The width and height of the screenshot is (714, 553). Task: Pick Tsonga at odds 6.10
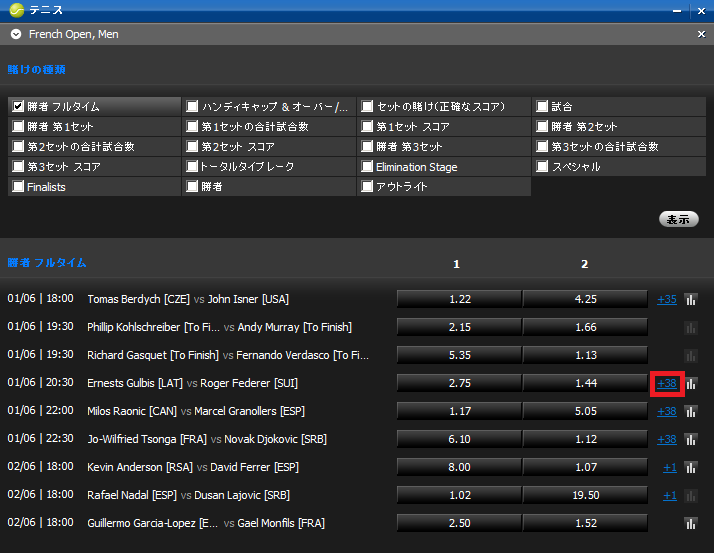[x=459, y=440]
